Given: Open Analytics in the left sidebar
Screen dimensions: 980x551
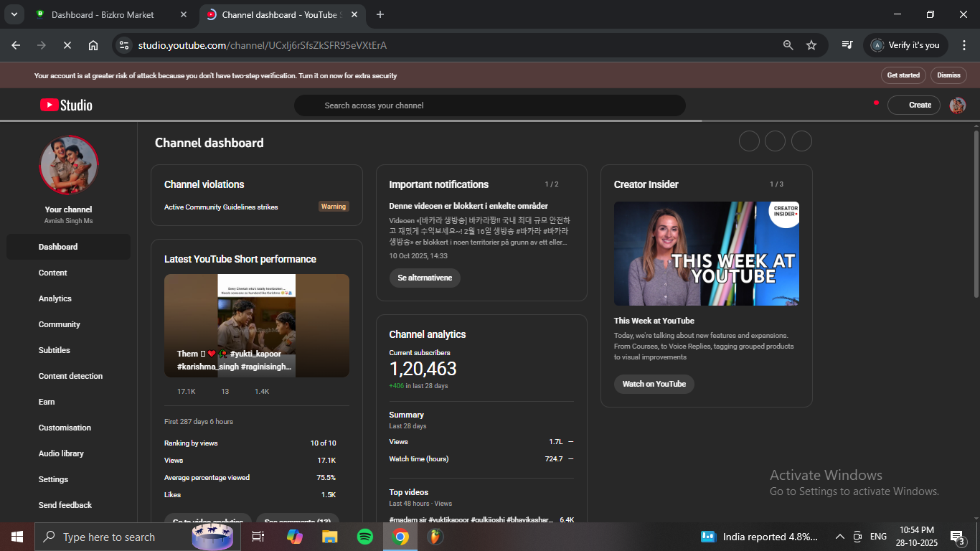Looking at the screenshot, I should coord(55,298).
